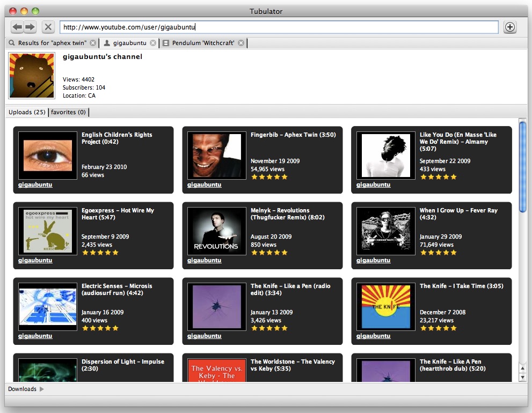The height and width of the screenshot is (413, 532).
Task: Click title 'The Worldstone – The Valency vs Keby'
Action: (x=293, y=365)
